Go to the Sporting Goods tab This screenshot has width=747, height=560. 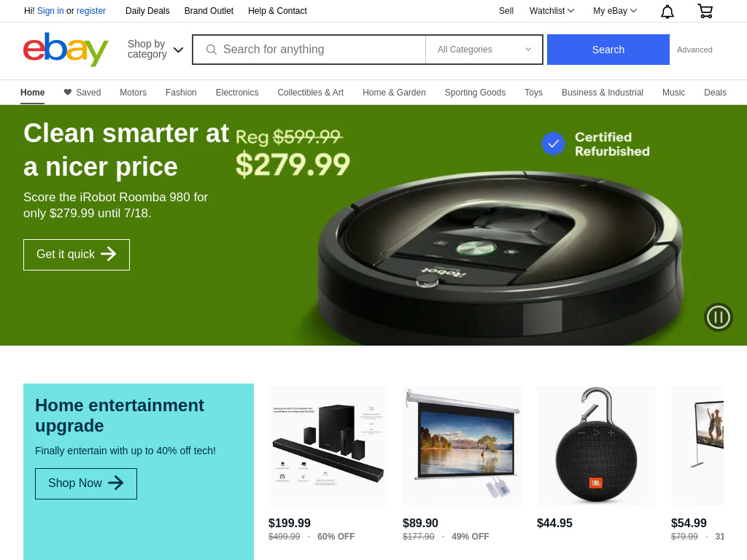pyautogui.click(x=475, y=93)
